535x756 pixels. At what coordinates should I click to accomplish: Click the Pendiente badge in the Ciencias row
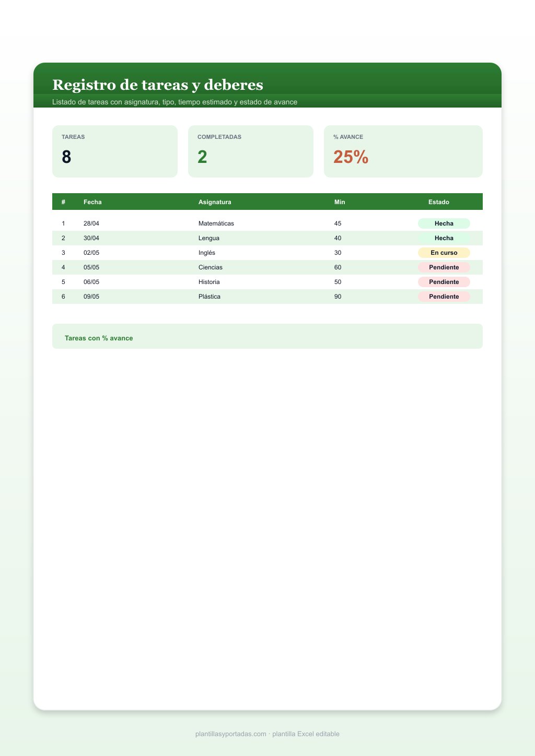point(444,267)
